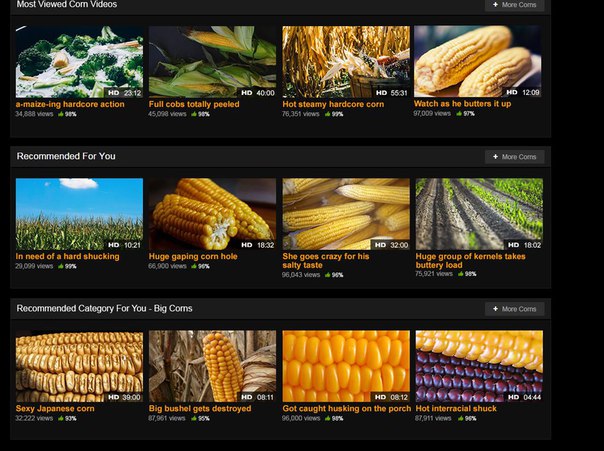This screenshot has height=451, width=604.
Task: Open 'Got caught husking on the porch' link
Action: pyautogui.click(x=347, y=409)
